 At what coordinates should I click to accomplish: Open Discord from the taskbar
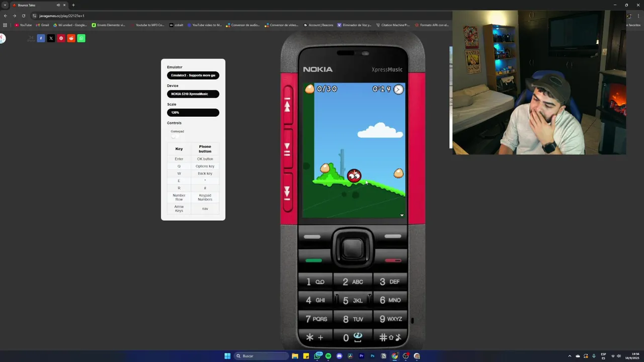339,356
